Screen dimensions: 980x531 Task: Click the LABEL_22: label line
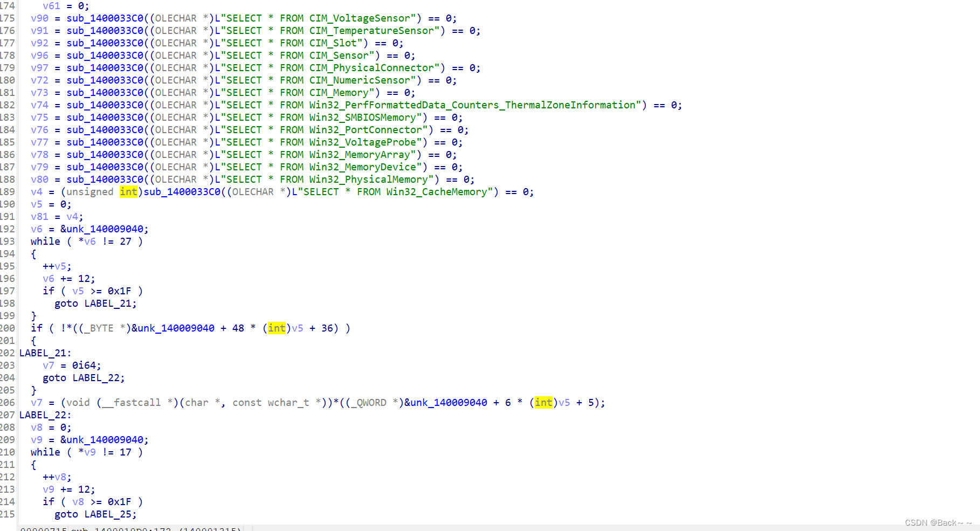pos(45,415)
